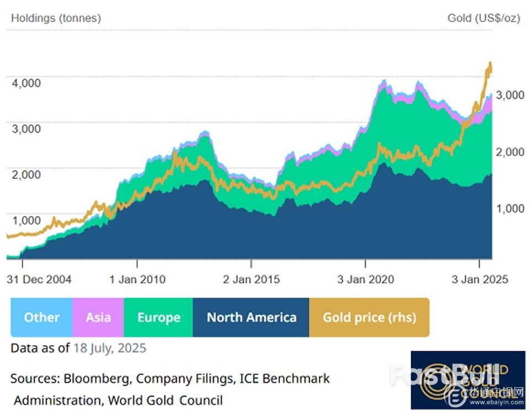
Task: Click the 4,000 tonnes axis value
Action: [x=26, y=83]
